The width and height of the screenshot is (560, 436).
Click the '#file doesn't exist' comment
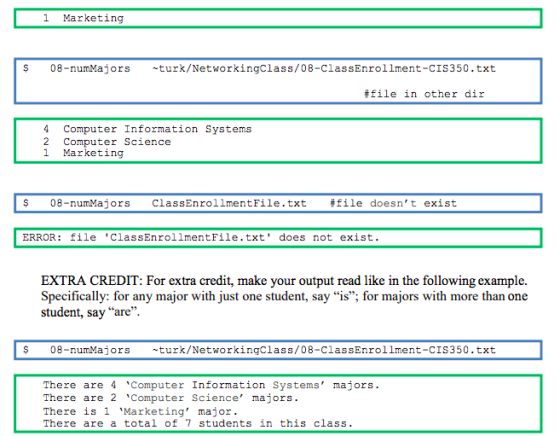tap(393, 203)
